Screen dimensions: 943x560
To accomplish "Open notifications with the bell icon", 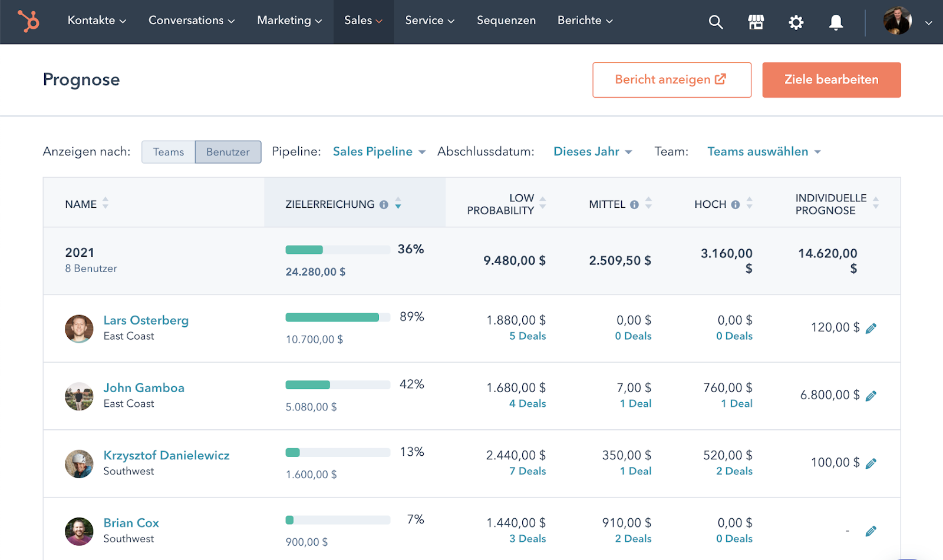I will point(835,22).
